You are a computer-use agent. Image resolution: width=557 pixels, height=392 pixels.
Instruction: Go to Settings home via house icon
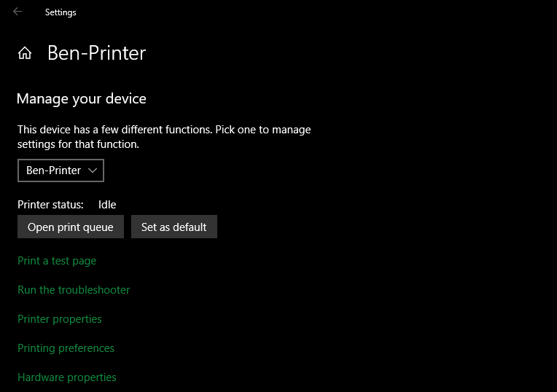tap(25, 53)
